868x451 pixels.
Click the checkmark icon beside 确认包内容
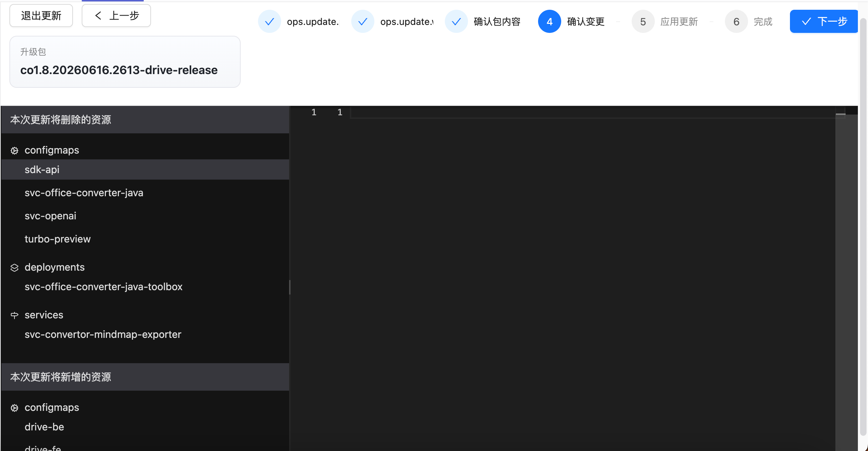coord(456,22)
